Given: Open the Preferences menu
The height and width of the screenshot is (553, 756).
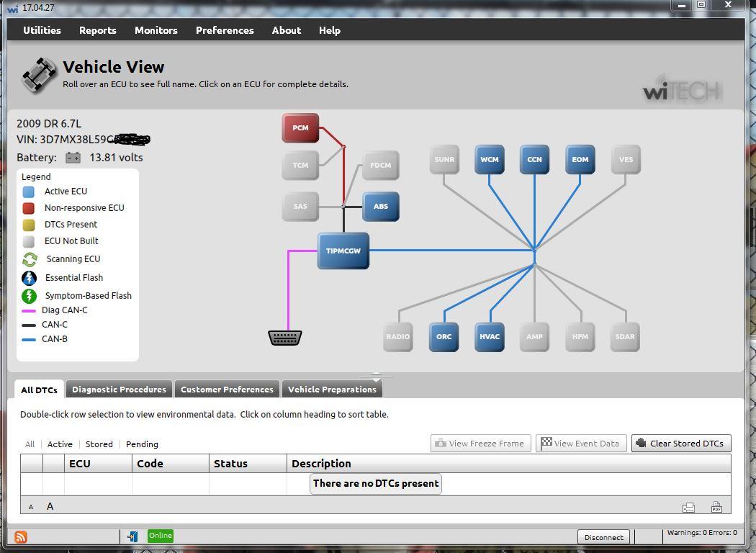Looking at the screenshot, I should point(225,30).
